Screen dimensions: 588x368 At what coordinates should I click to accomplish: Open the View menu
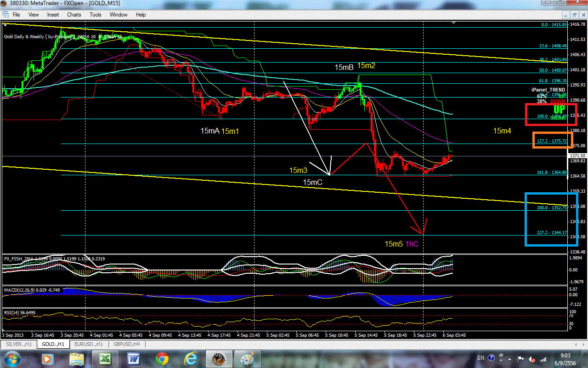[34, 15]
